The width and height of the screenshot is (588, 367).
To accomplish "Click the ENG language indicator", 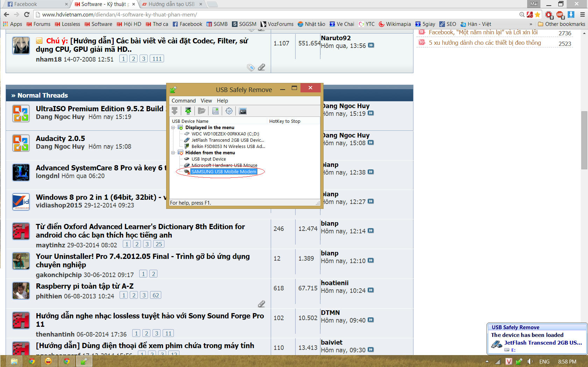I will [544, 362].
